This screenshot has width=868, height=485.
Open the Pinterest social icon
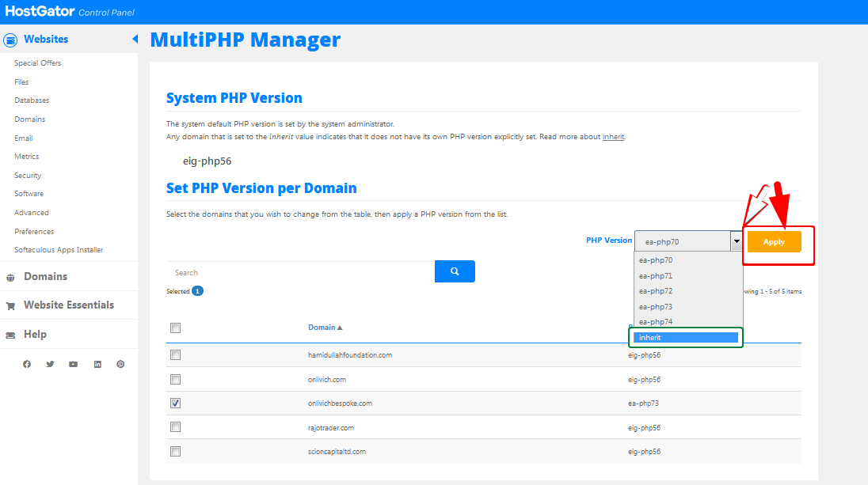[x=120, y=364]
